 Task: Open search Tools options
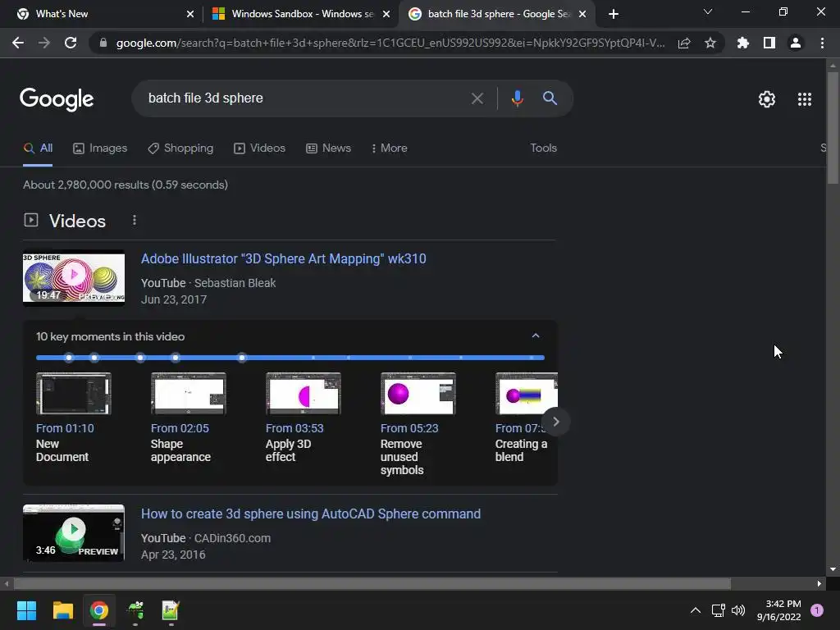coord(543,148)
